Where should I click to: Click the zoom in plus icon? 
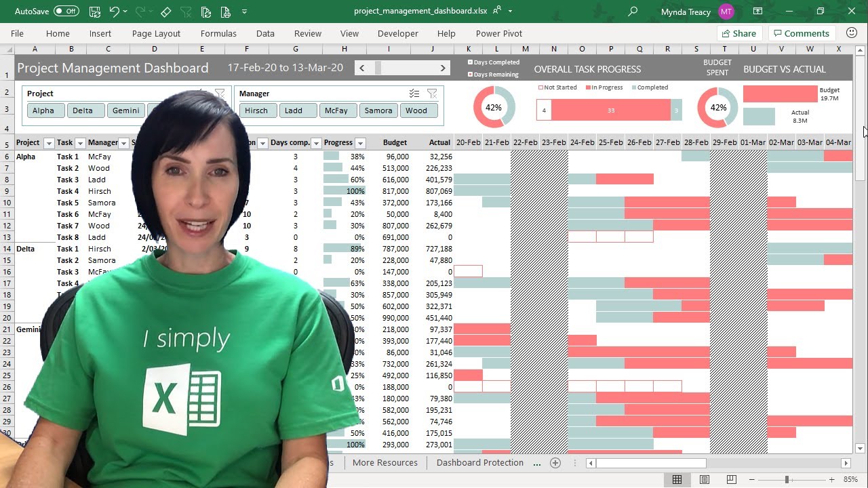coord(832,479)
